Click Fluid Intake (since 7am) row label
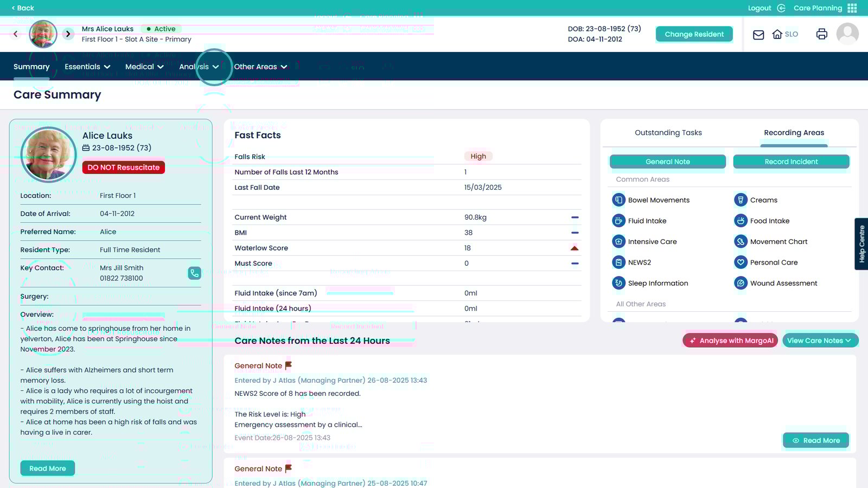868x488 pixels. [276, 293]
